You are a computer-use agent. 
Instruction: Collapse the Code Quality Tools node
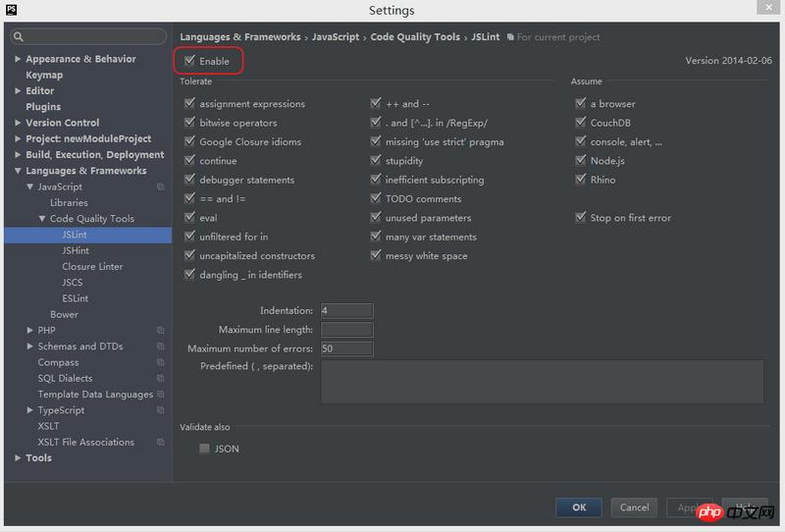[42, 219]
